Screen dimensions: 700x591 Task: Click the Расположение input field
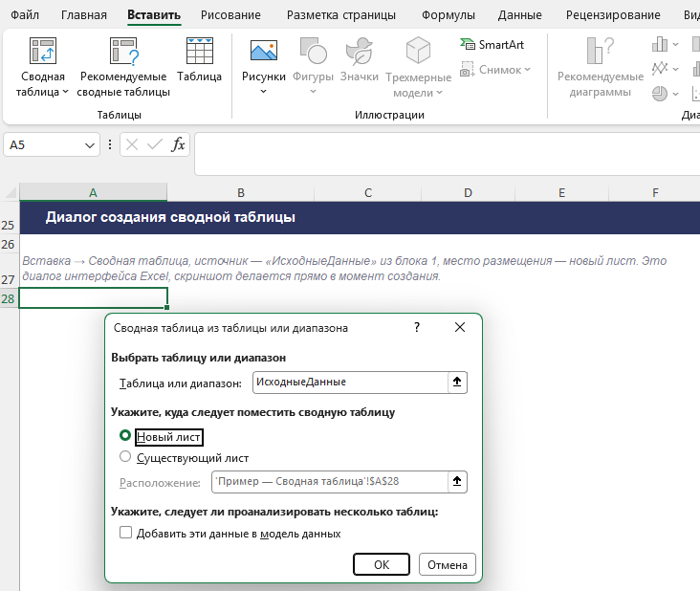(330, 482)
